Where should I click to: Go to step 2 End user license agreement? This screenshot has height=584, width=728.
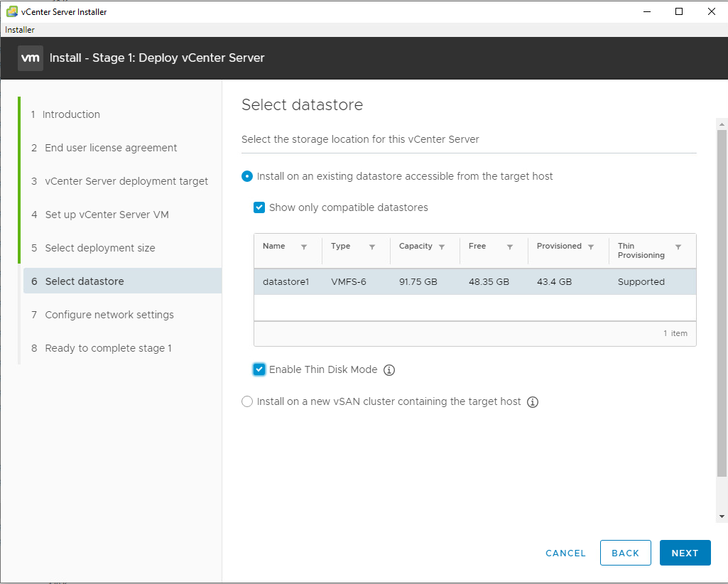tap(104, 148)
